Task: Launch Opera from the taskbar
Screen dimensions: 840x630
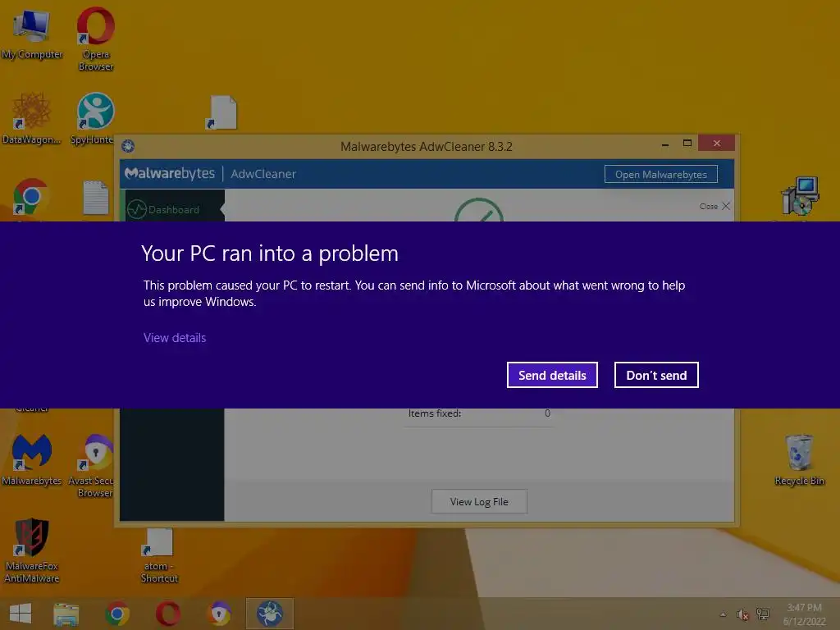Action: point(168,614)
